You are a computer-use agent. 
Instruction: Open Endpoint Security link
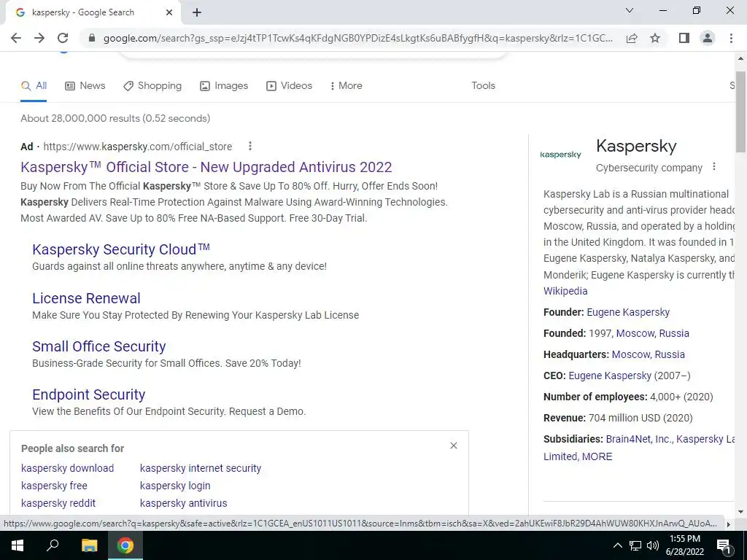[88, 394]
